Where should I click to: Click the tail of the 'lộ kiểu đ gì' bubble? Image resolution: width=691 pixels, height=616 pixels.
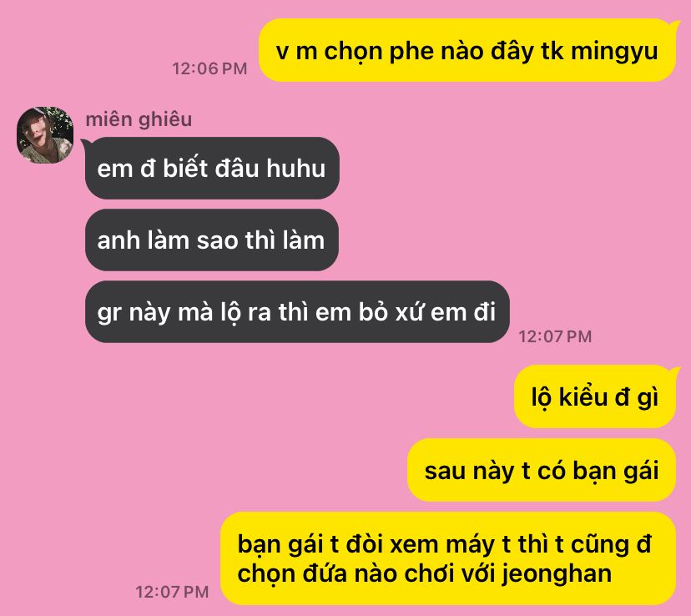coord(673,374)
